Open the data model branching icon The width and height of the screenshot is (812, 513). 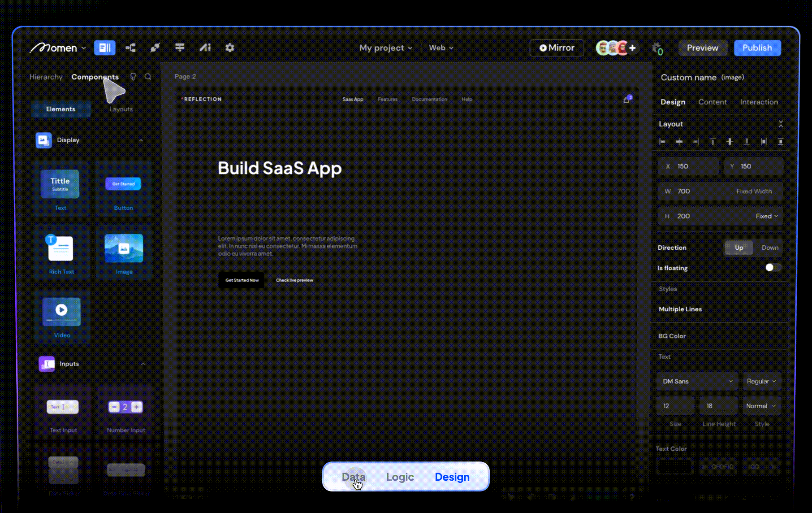click(130, 48)
